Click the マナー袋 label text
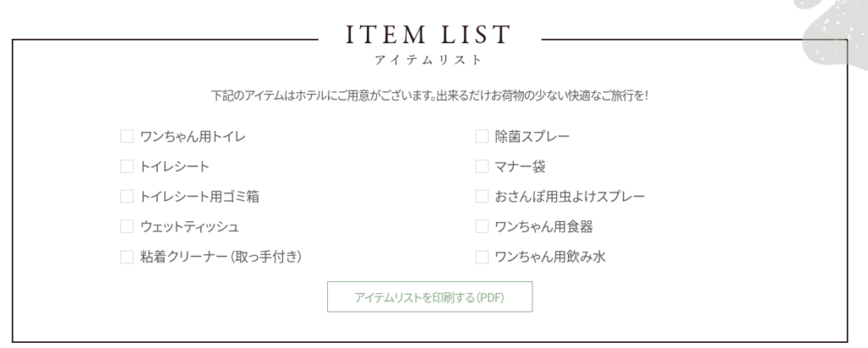This screenshot has height=348, width=868. (x=520, y=167)
